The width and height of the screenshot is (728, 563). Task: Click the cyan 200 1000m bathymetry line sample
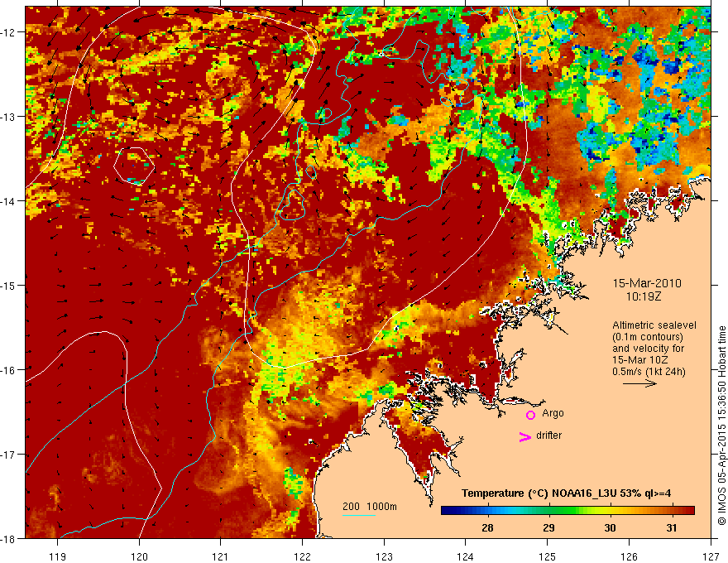click(359, 515)
